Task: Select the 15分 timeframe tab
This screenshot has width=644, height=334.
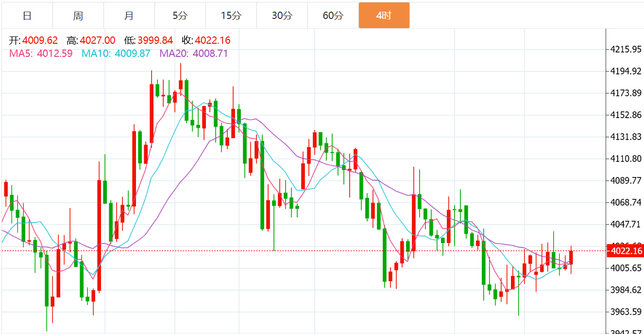Action: click(x=231, y=16)
